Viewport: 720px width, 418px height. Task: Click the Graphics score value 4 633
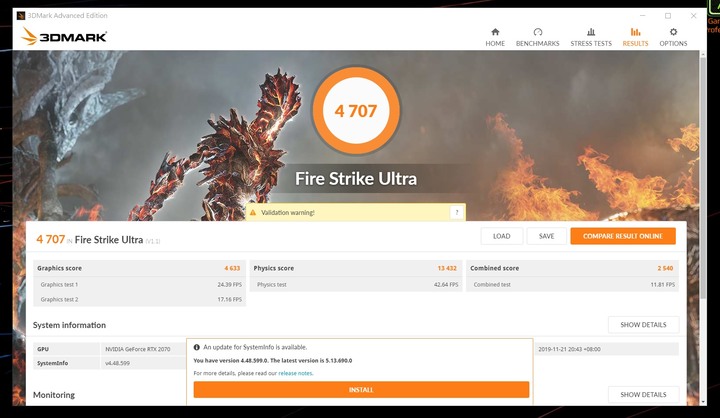pyautogui.click(x=232, y=268)
